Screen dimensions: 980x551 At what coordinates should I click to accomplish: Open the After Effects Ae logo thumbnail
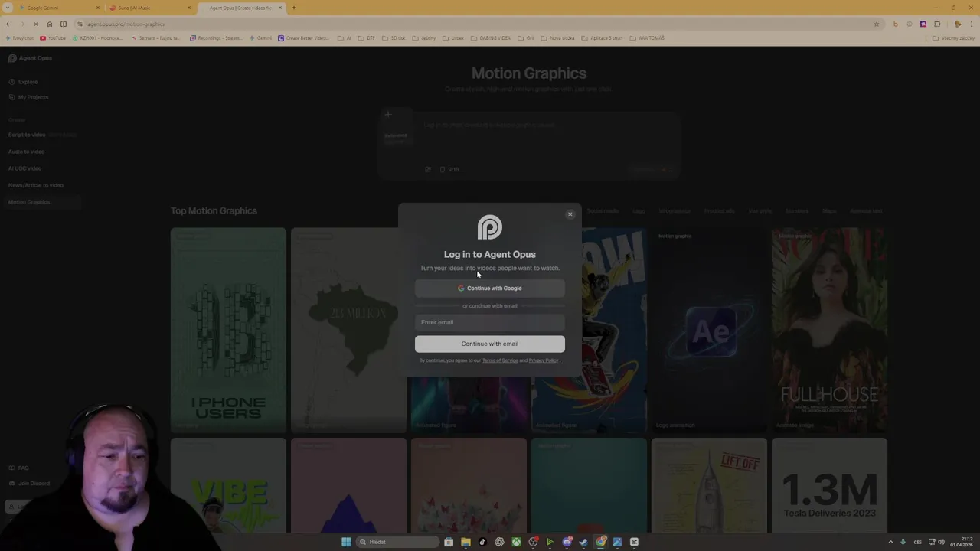tap(709, 330)
